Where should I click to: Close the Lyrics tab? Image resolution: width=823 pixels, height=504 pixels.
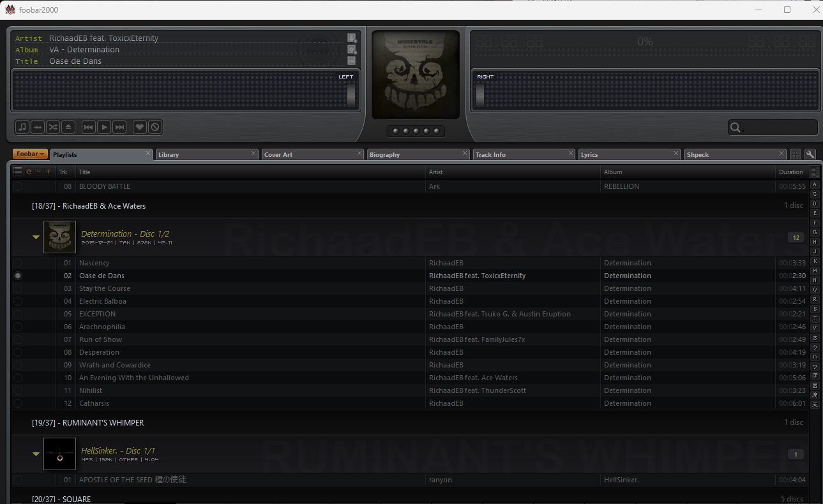click(676, 153)
